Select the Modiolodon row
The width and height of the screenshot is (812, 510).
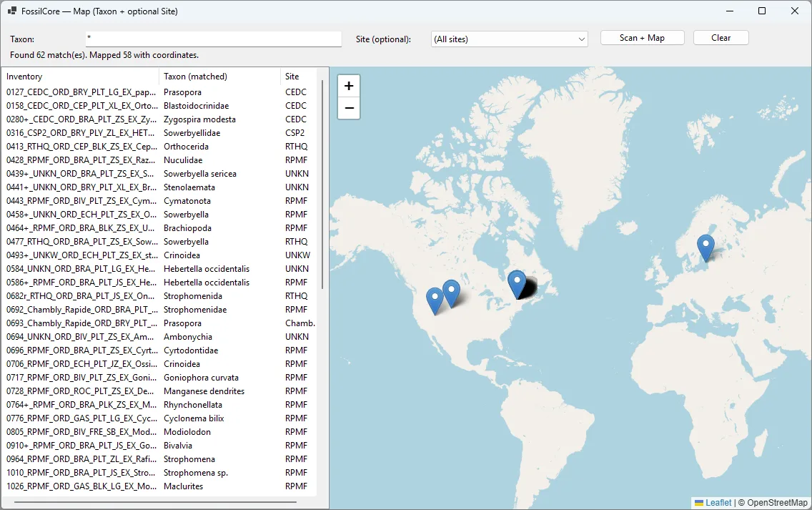tap(159, 432)
